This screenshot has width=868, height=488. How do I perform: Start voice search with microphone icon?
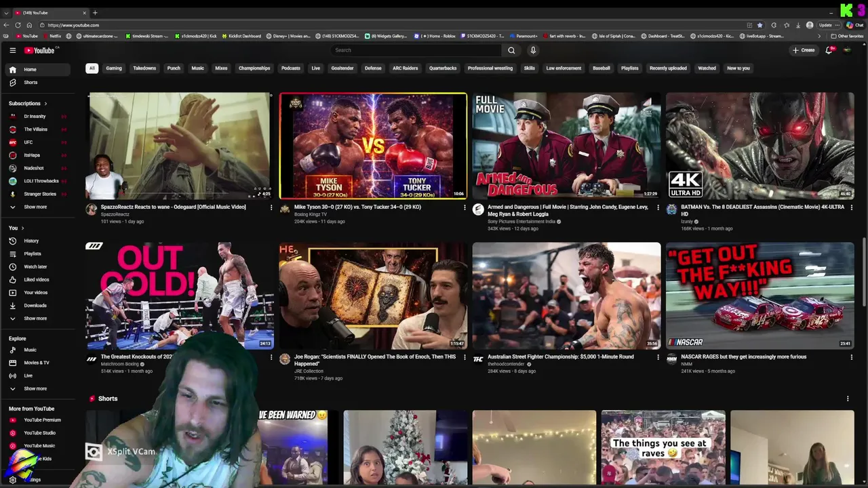click(533, 50)
